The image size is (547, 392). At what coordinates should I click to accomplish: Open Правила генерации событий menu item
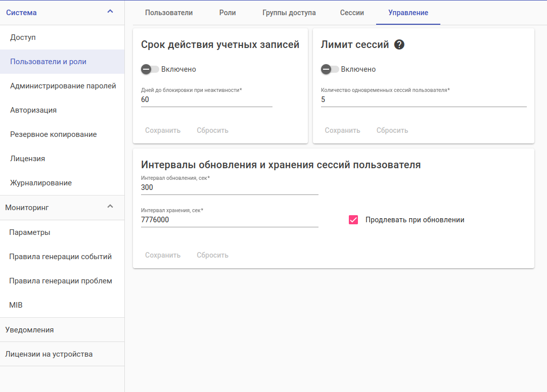[x=60, y=257]
